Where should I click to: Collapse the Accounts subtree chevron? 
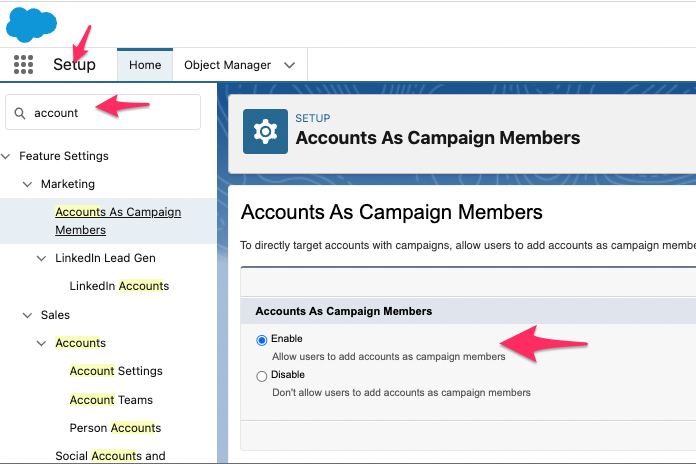click(x=41, y=343)
